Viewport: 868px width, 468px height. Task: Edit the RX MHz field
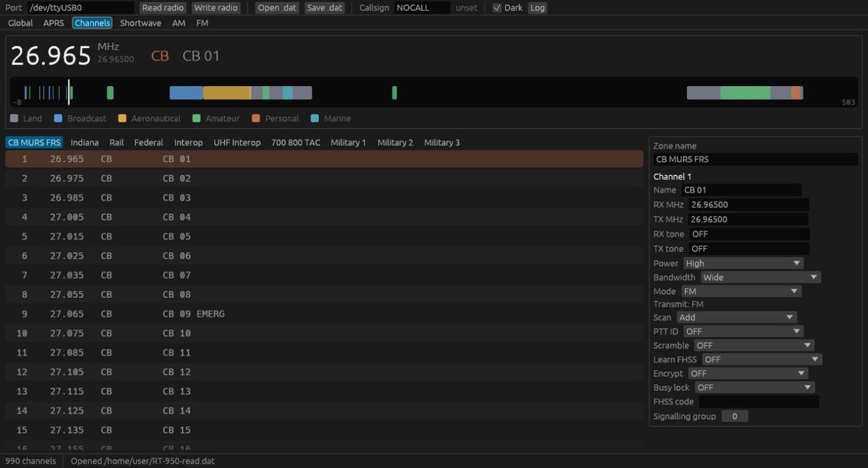[x=749, y=205]
